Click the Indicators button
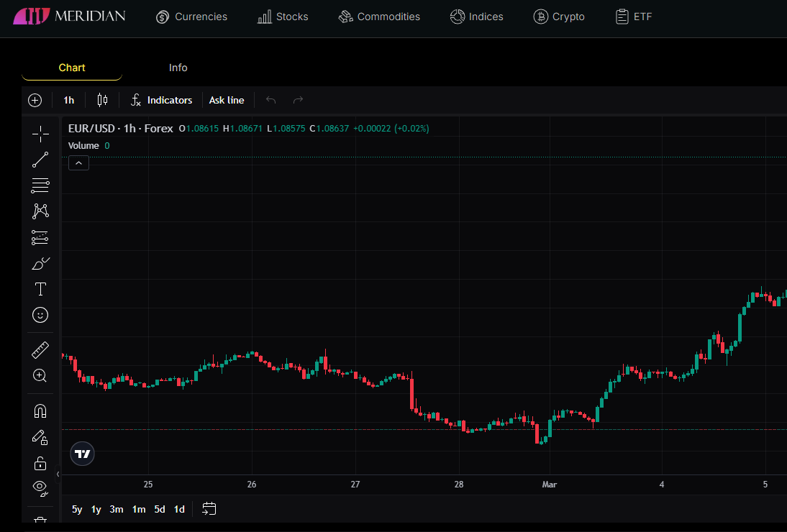787x532 pixels. tap(161, 100)
